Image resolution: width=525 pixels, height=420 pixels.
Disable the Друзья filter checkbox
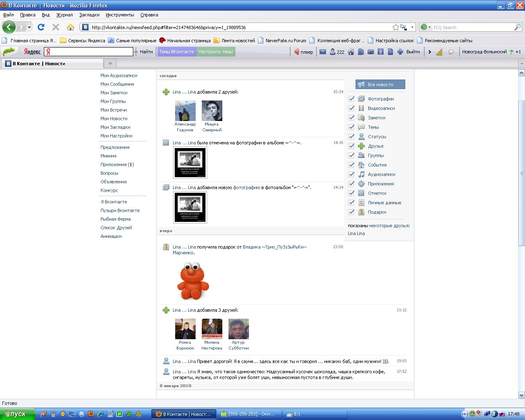pos(351,146)
